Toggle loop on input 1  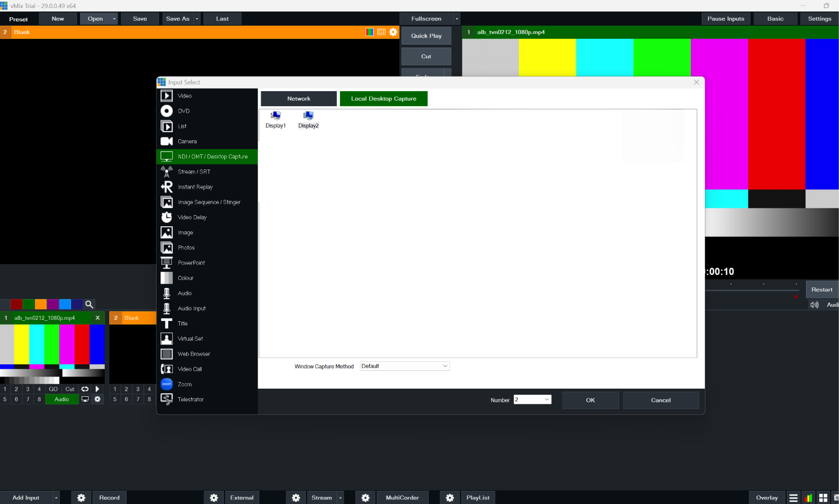pyautogui.click(x=85, y=389)
